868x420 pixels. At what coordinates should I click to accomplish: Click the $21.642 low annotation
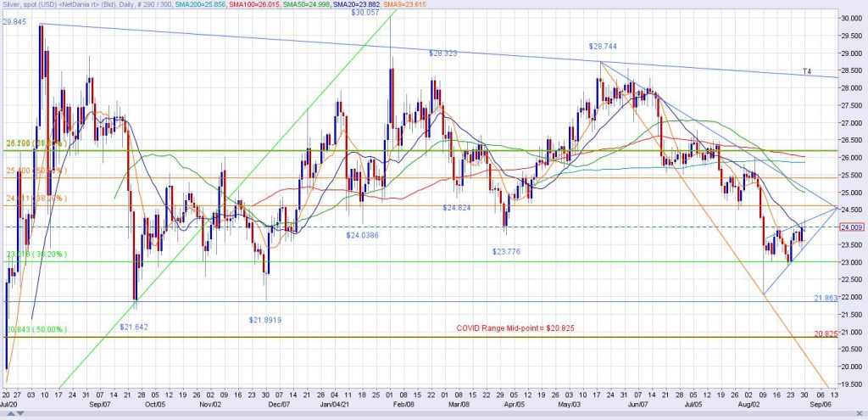134,327
